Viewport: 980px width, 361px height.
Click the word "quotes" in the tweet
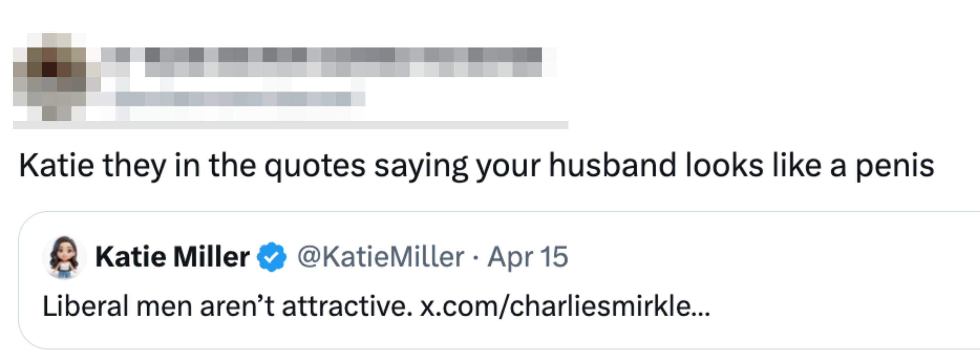pos(315,166)
